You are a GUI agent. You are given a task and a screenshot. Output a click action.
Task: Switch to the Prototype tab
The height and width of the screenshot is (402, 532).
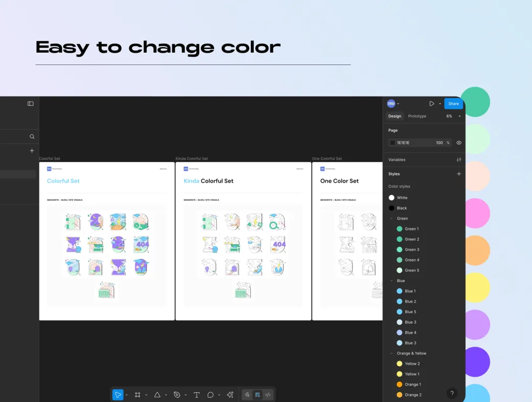417,116
